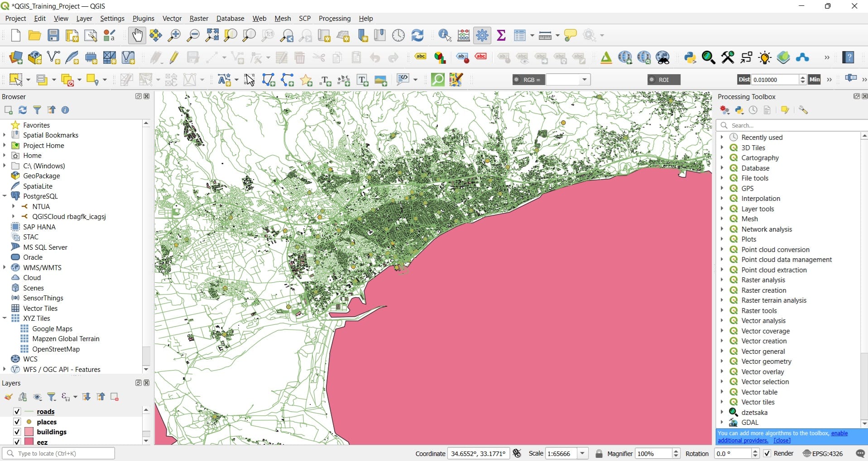This screenshot has width=868, height=461.
Task: Expand the PostgreSQL tree node
Action: click(x=5, y=196)
